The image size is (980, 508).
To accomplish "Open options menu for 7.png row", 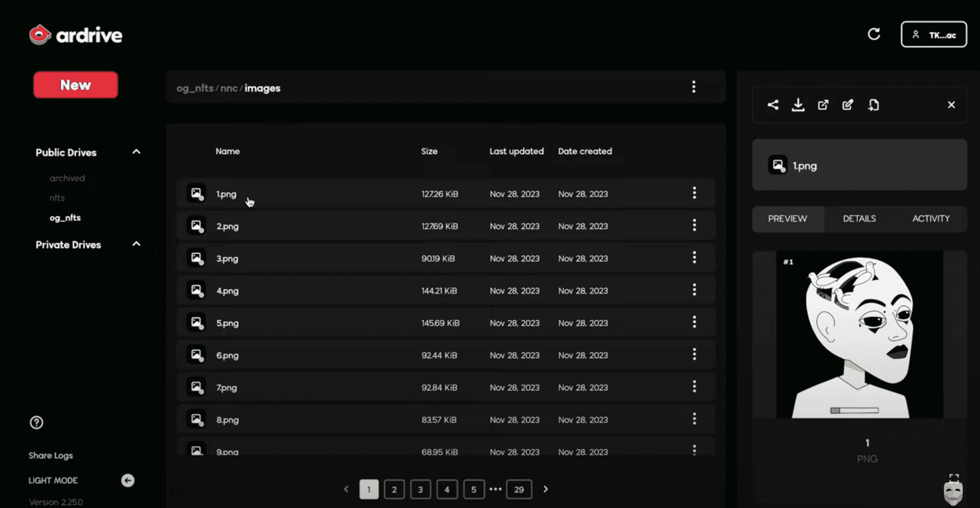I will tap(694, 387).
